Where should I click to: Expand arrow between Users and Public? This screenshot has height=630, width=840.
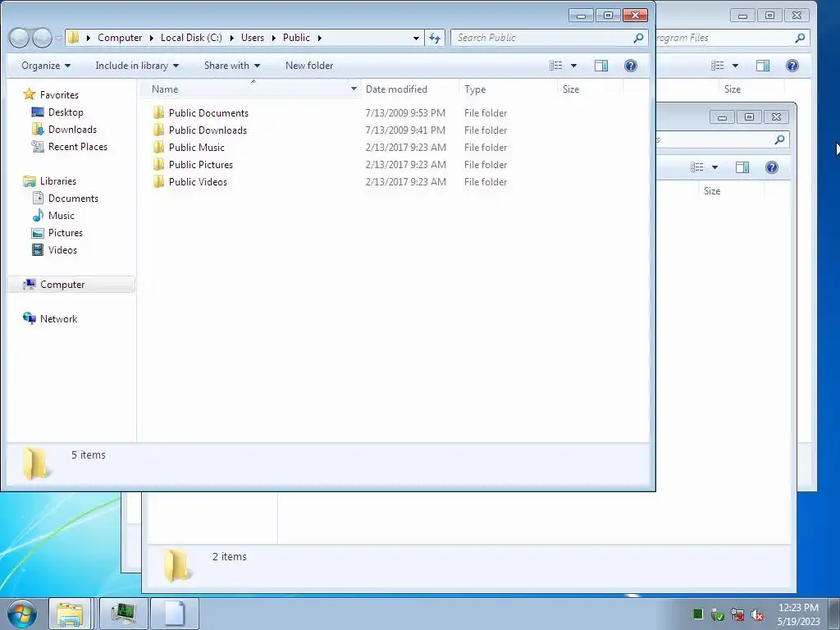[274, 38]
